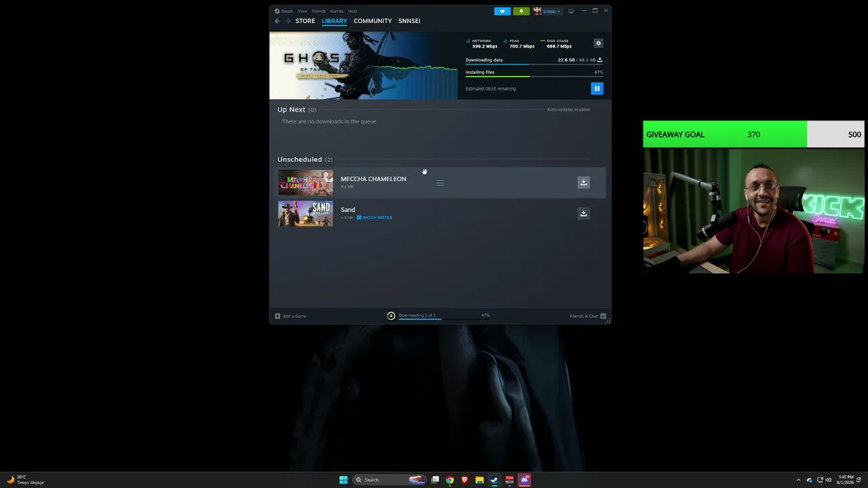Switch to the LIBRARY tab
The width and height of the screenshot is (868, 488).
(334, 21)
